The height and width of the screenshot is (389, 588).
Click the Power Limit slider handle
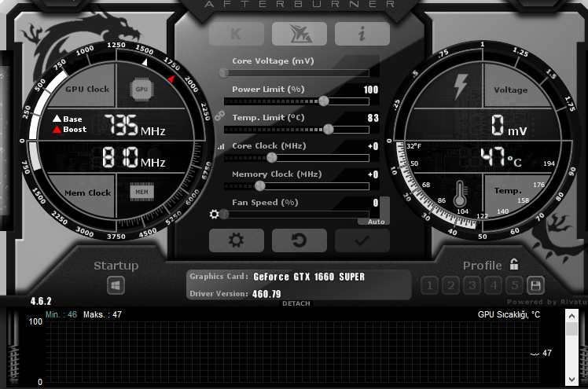[x=324, y=101]
